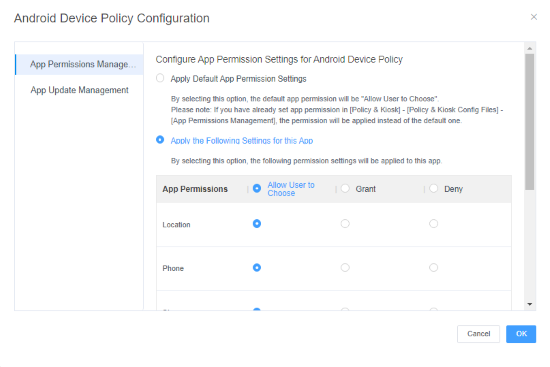550x367 pixels.
Task: Click the Configure App Permission Settings heading
Action: point(279,60)
